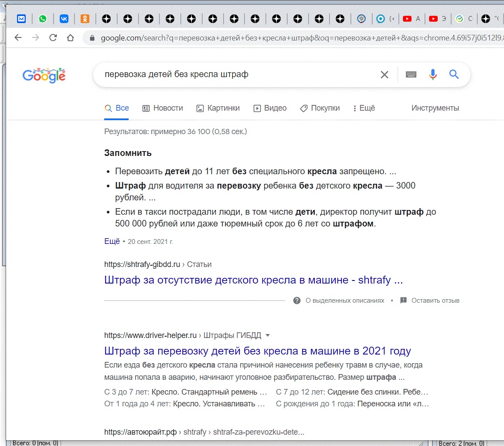Switch to Покупки results tab
Image resolution: width=504 pixels, height=446 pixels.
(320, 108)
